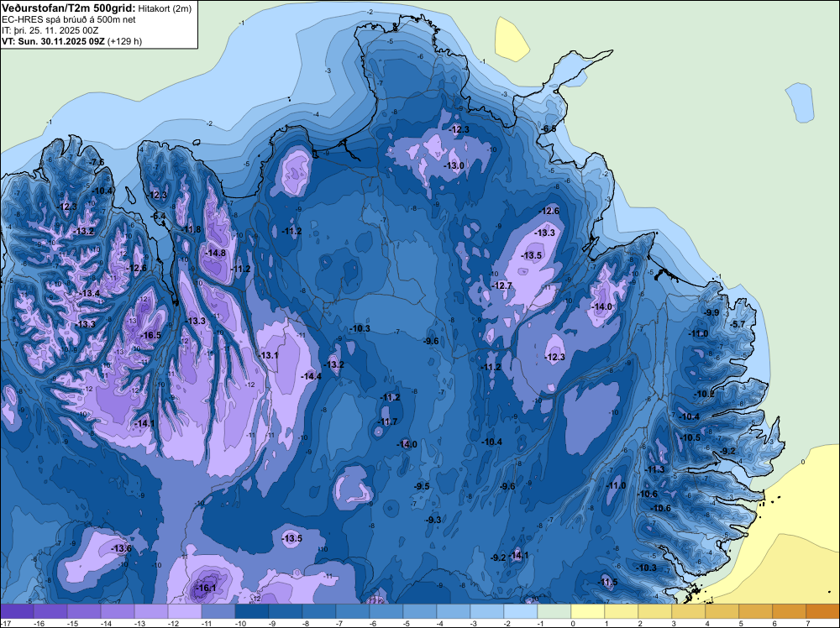Select the dark blue legend swatch between -10 and -9
The width and height of the screenshot is (840, 628).
pos(252,611)
